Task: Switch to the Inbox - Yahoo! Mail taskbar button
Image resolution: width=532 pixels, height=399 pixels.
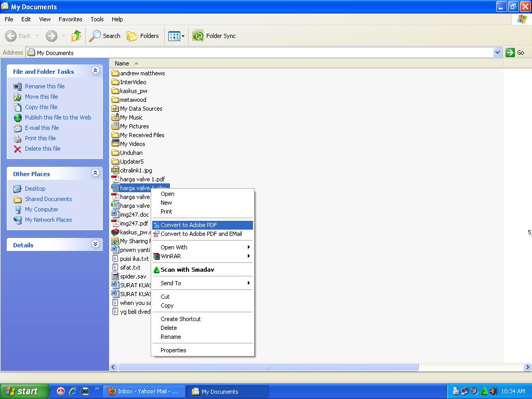Action: 144,391
